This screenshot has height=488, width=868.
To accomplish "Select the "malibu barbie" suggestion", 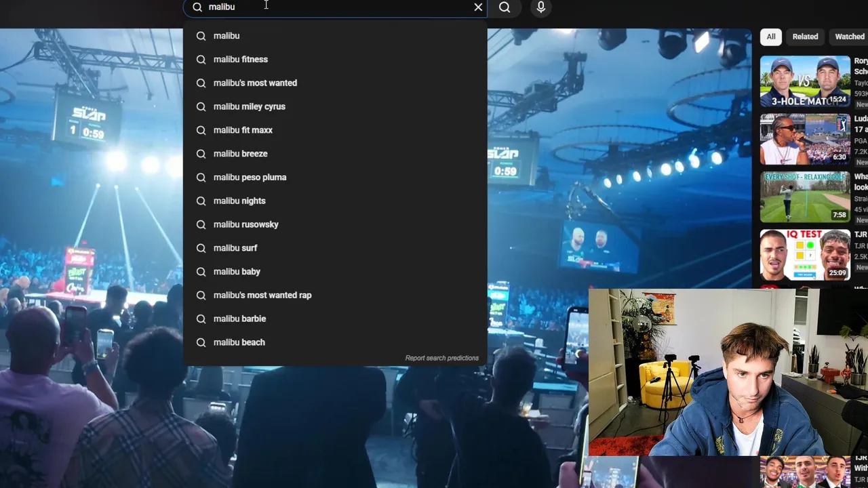I will [x=335, y=319].
